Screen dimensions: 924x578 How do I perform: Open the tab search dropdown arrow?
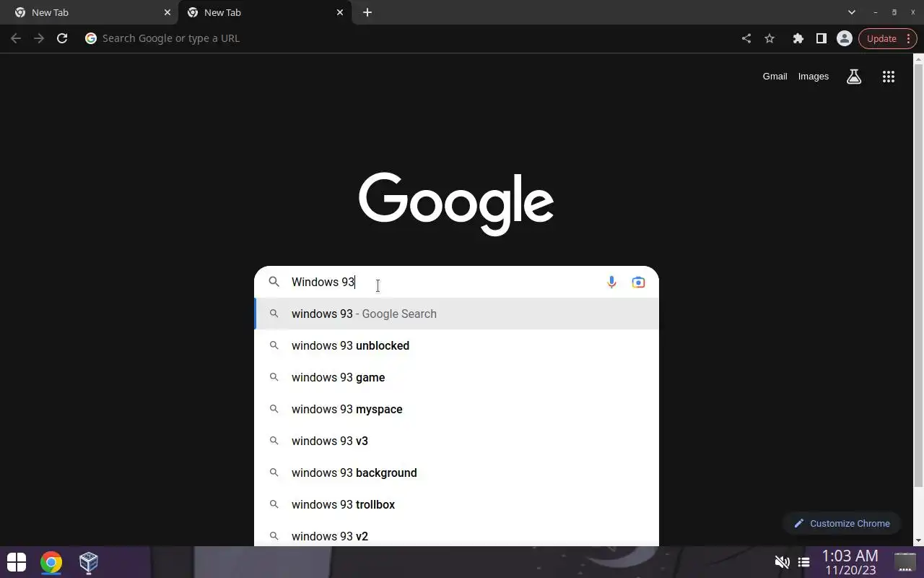(x=852, y=12)
